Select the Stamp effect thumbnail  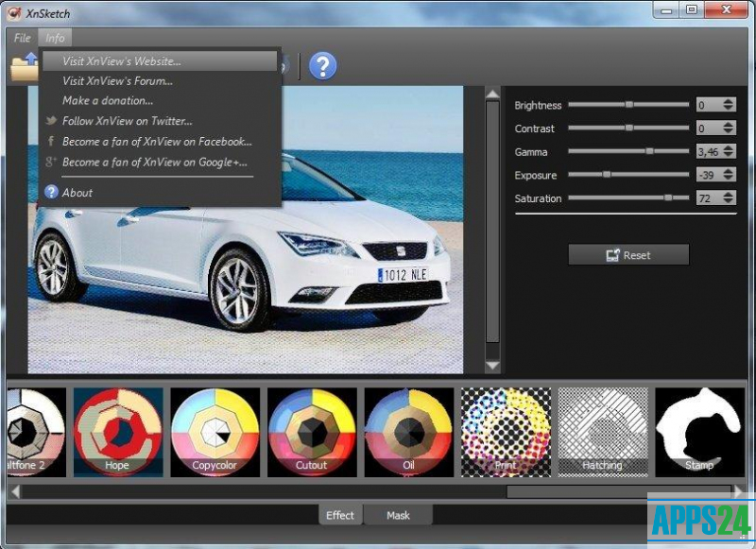(x=699, y=430)
